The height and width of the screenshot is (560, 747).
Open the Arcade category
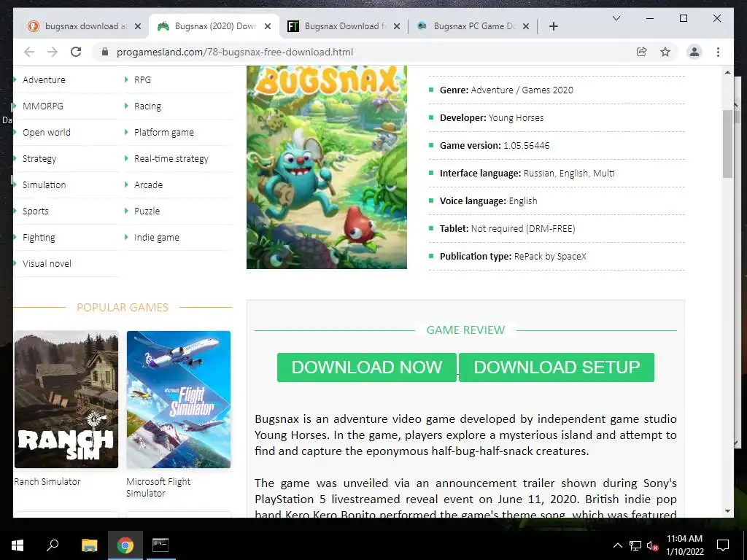click(x=148, y=184)
